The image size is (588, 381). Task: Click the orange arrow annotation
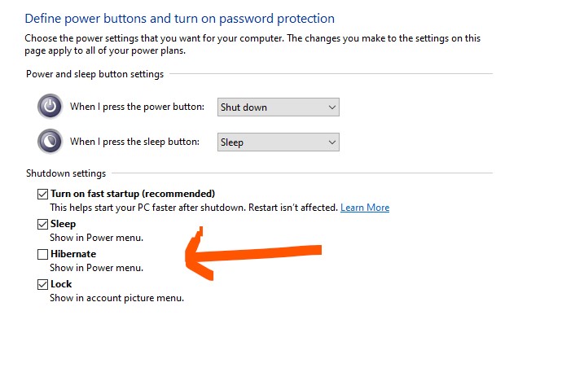coord(253,253)
